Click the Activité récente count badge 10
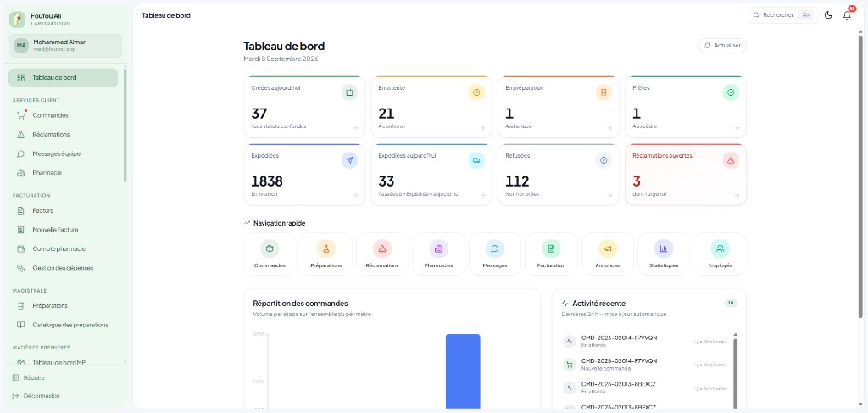 coord(731,303)
